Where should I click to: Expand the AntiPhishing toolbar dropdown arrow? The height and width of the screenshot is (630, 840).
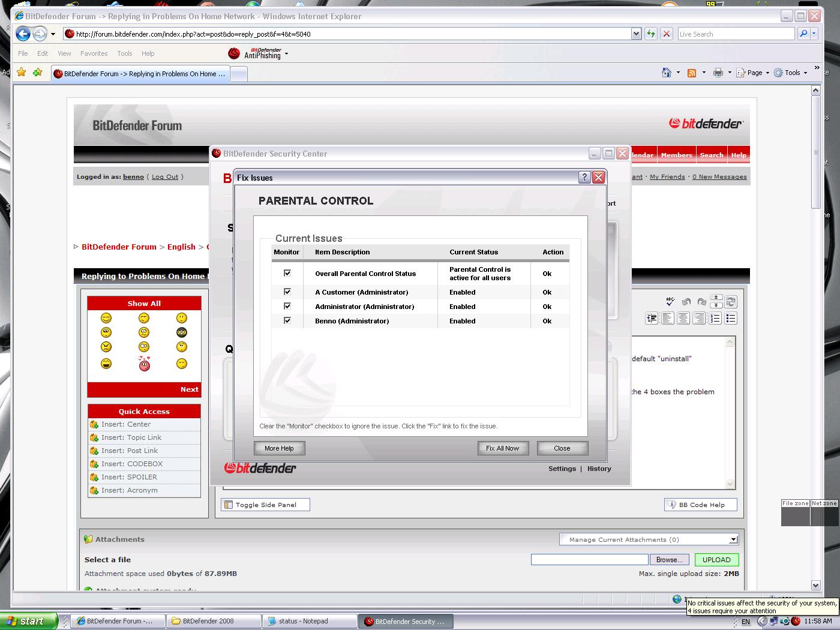(x=286, y=54)
